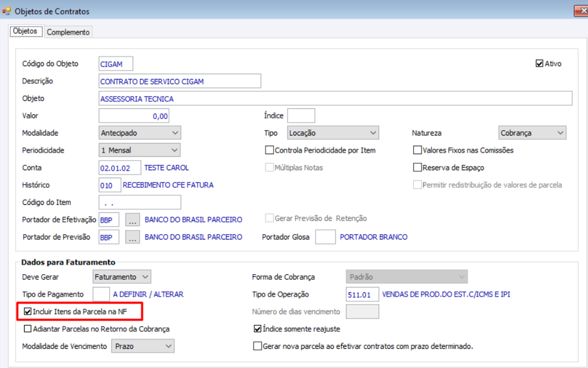Image resolution: width=588 pixels, height=368 pixels.
Task: Open the Periodicidade dropdown showing Mensal
Action: point(139,150)
